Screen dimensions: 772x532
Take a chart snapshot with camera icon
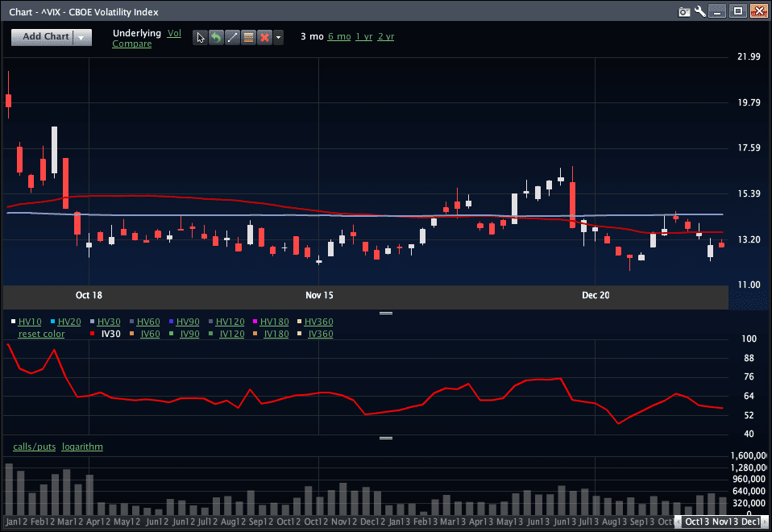[x=684, y=11]
